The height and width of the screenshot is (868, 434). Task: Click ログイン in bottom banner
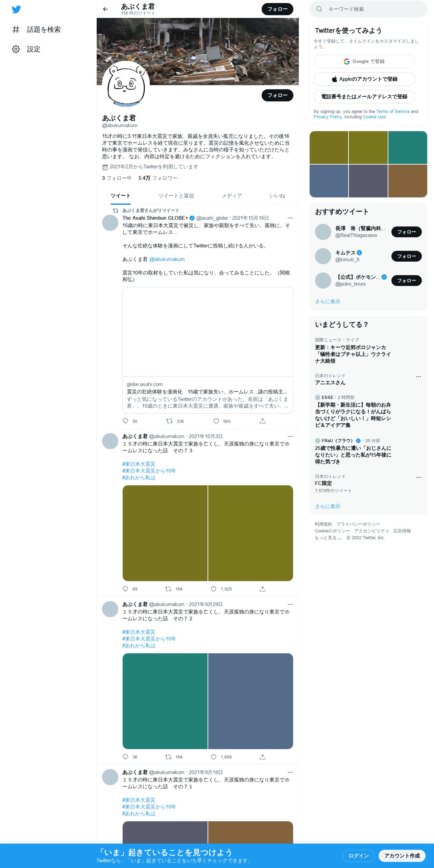pos(358,855)
